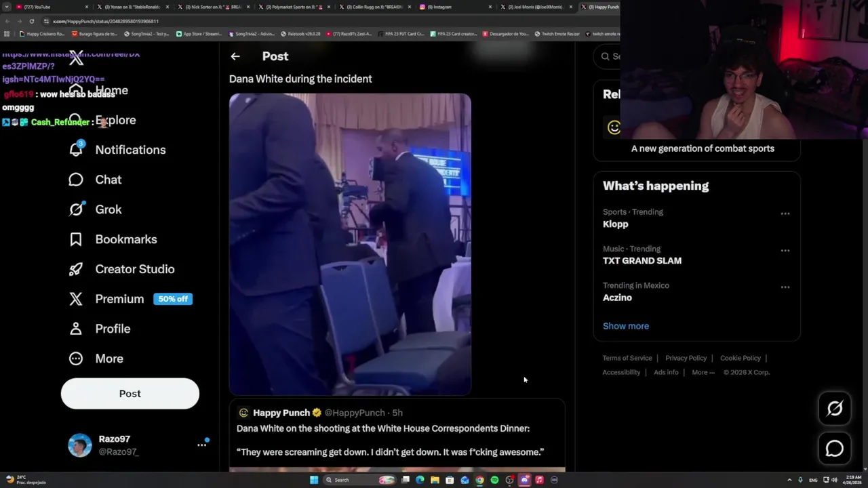Expand the footer More options
Image resolution: width=868 pixels, height=488 pixels.
[x=703, y=372]
